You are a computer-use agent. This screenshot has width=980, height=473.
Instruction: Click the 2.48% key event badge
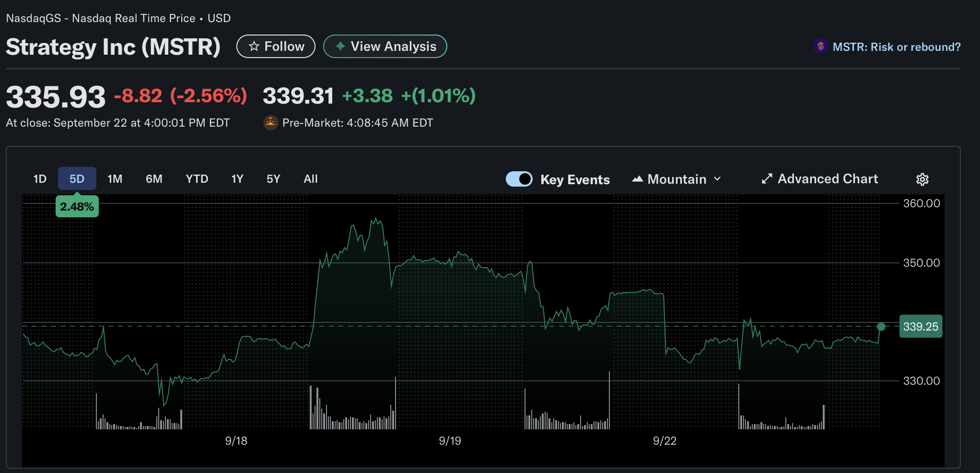[77, 206]
